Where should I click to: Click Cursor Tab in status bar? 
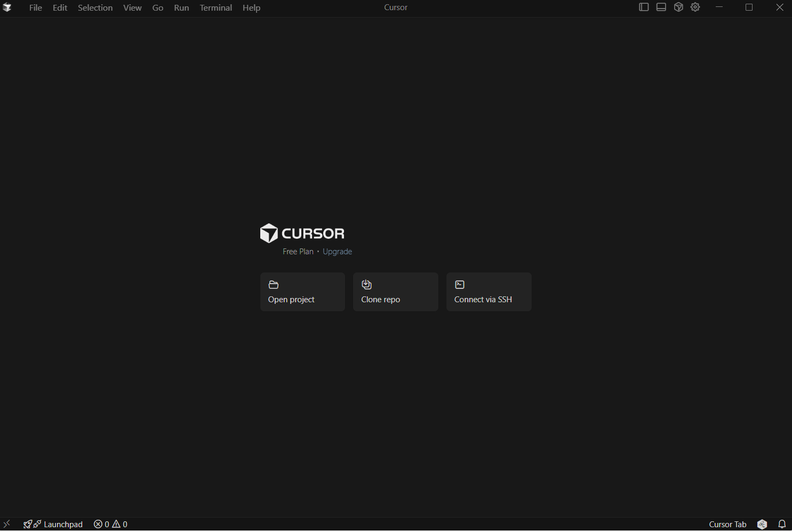[727, 524]
